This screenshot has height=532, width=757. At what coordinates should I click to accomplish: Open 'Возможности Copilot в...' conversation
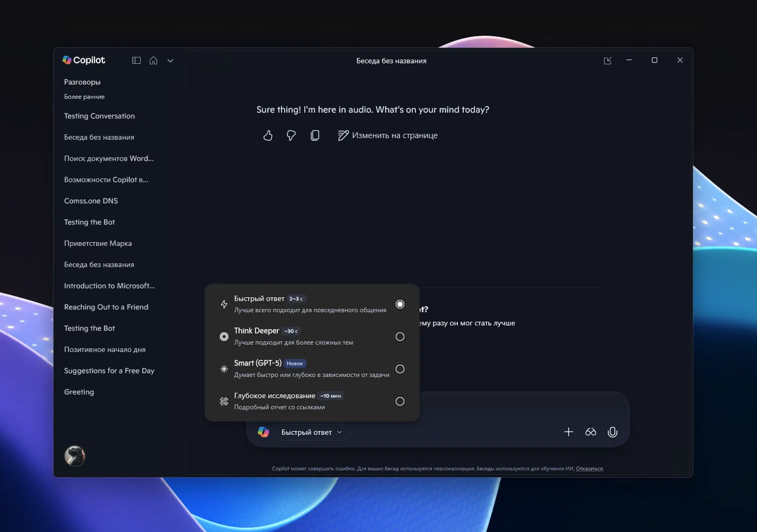click(x=106, y=180)
